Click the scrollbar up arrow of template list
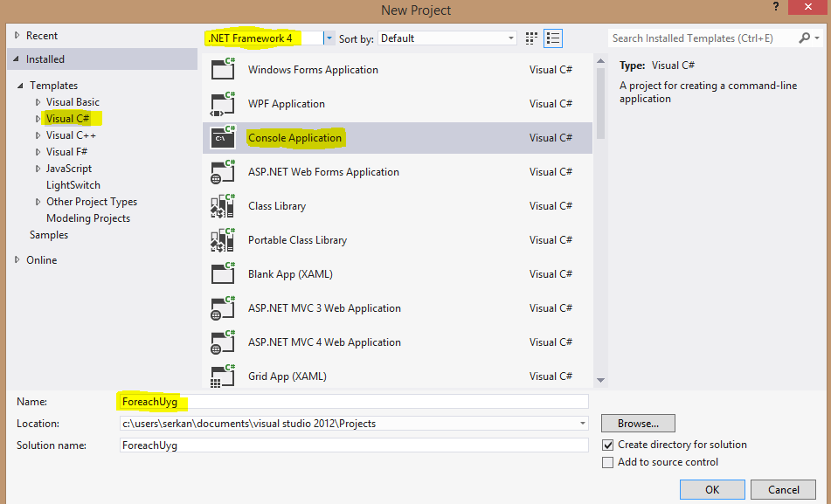The height and width of the screenshot is (504, 831). click(600, 61)
